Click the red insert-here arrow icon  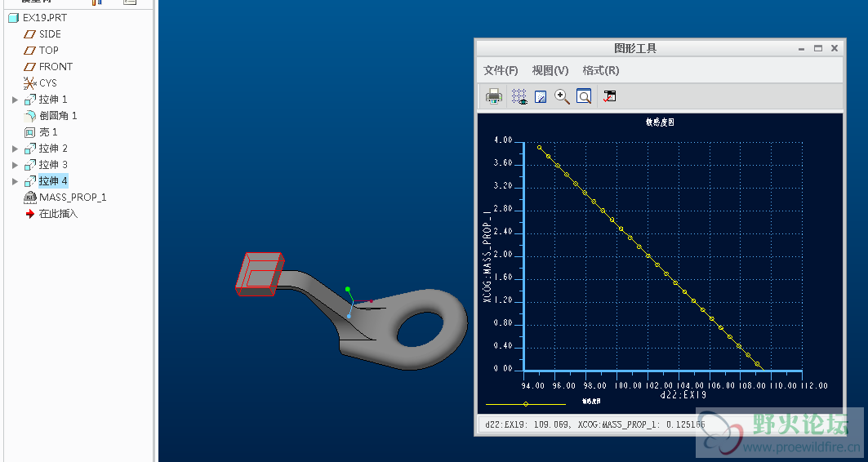pyautogui.click(x=30, y=214)
